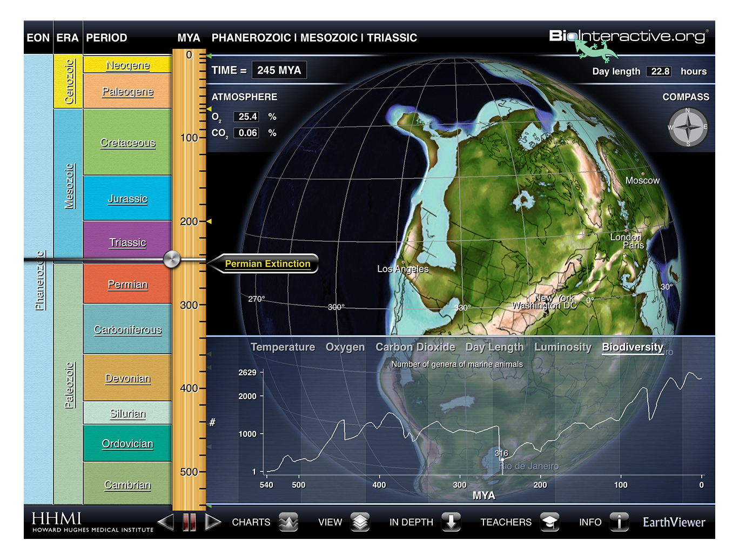Click the silver timeline slider knob
The height and width of the screenshot is (560, 739).
pos(172,259)
